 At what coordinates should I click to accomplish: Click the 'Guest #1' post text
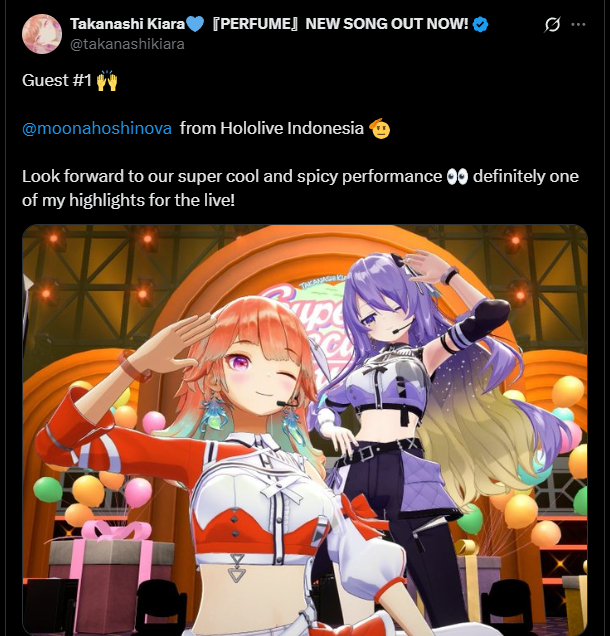(57, 80)
